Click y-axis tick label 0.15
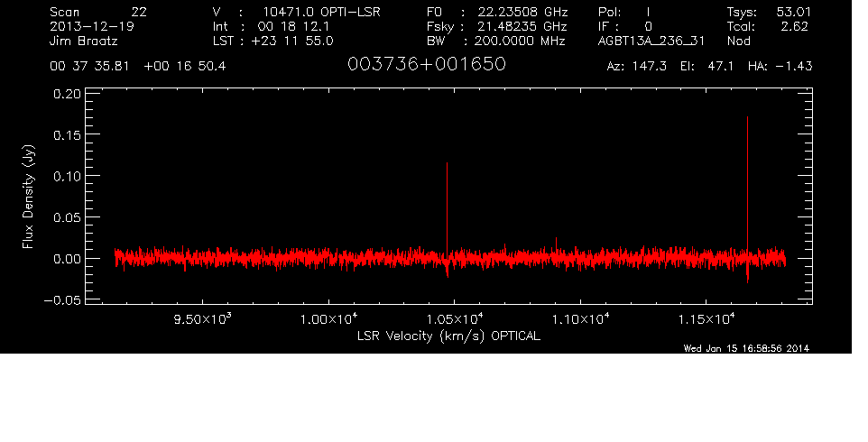The width and height of the screenshot is (868, 442). (x=67, y=135)
